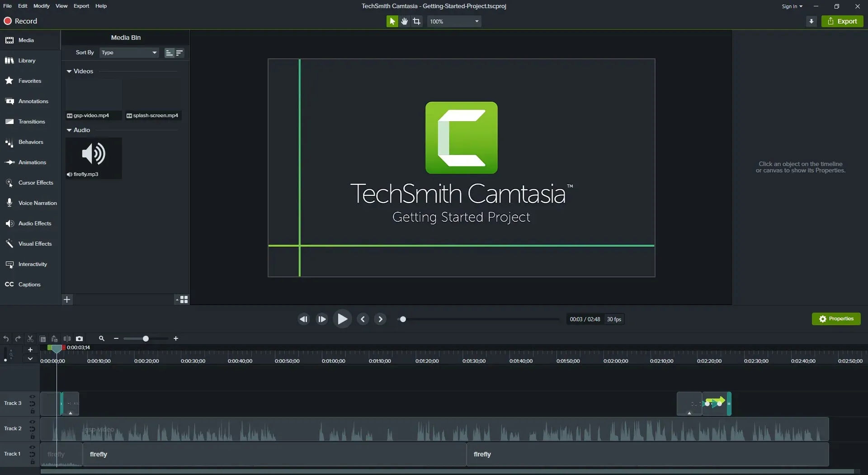Open the Sort By Type dropdown
Screen dimensions: 868x475
click(x=129, y=53)
